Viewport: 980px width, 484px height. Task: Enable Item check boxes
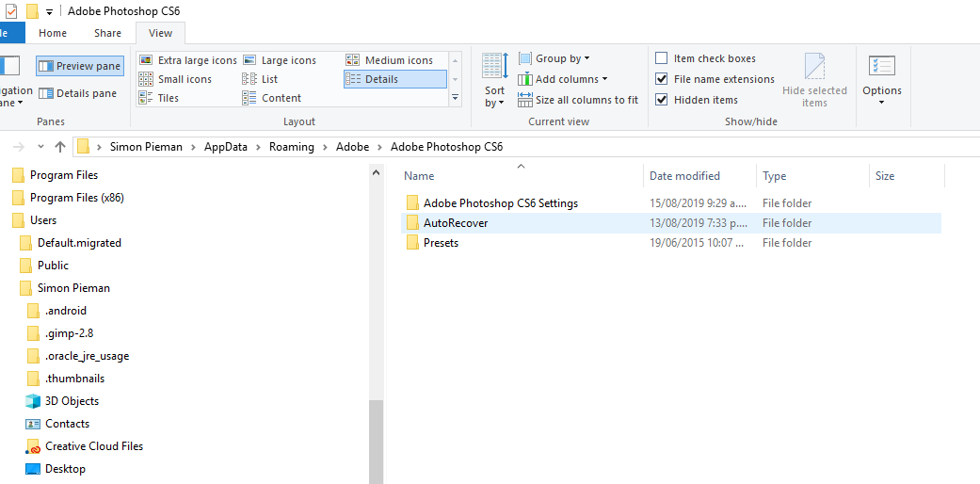(x=661, y=58)
